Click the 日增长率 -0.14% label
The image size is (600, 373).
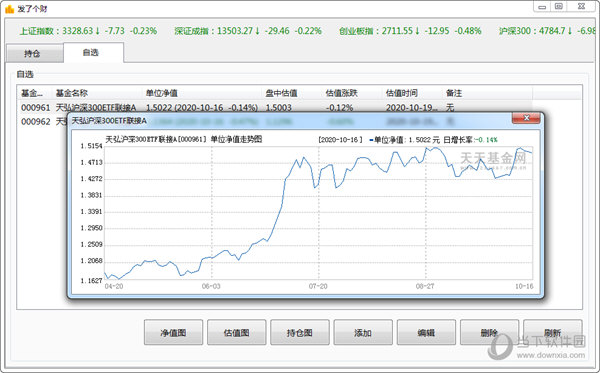[470, 140]
